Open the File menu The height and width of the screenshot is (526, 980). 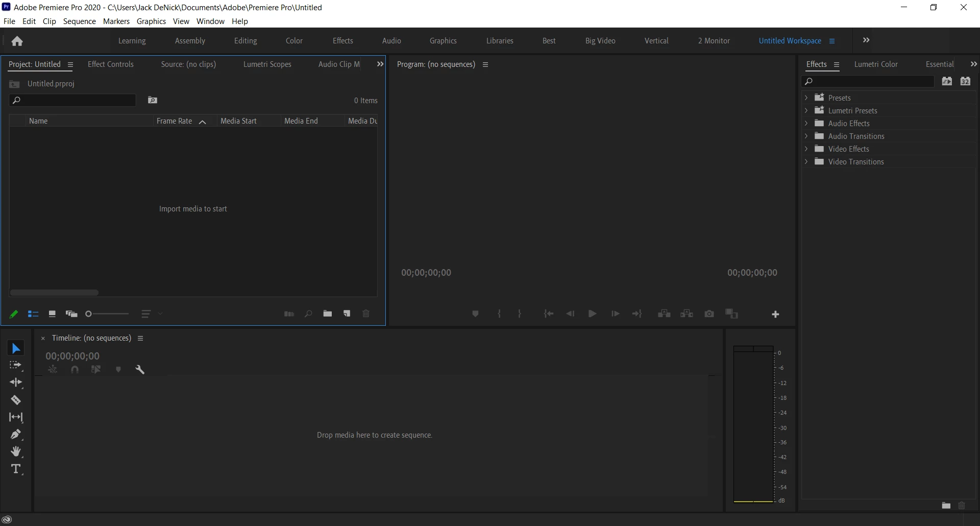[9, 21]
